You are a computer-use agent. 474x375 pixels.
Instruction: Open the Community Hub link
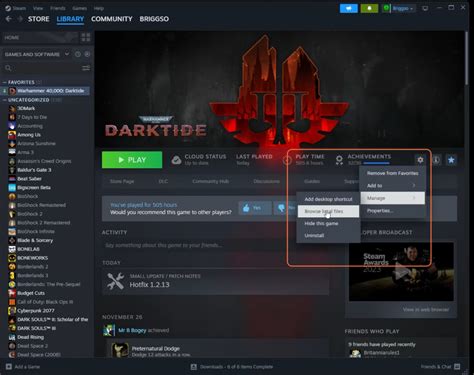click(x=210, y=181)
